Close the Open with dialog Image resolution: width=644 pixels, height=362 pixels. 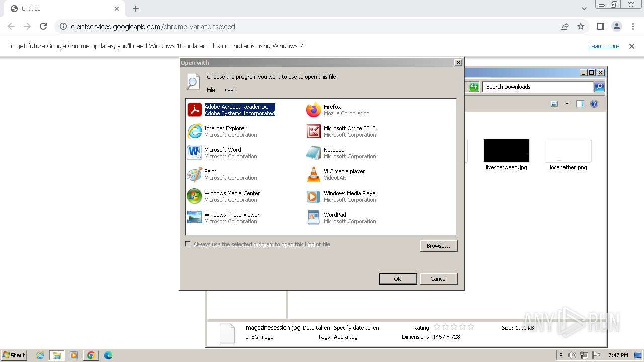(458, 63)
